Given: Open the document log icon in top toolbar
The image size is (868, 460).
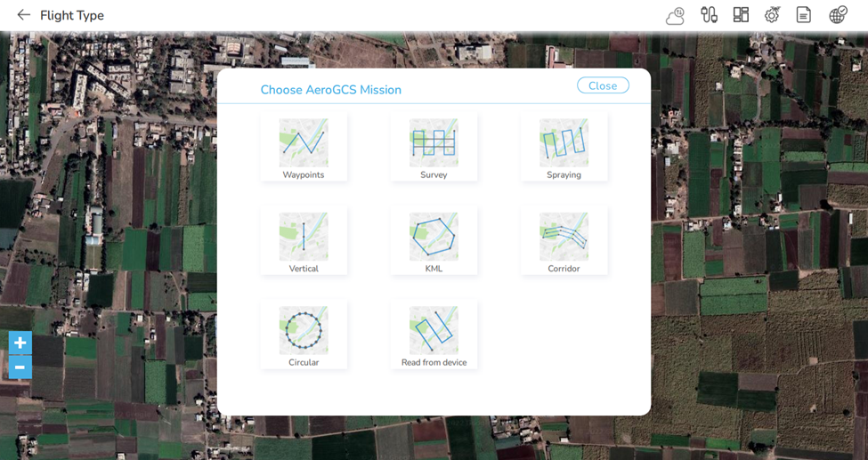Looking at the screenshot, I should pyautogui.click(x=804, y=15).
